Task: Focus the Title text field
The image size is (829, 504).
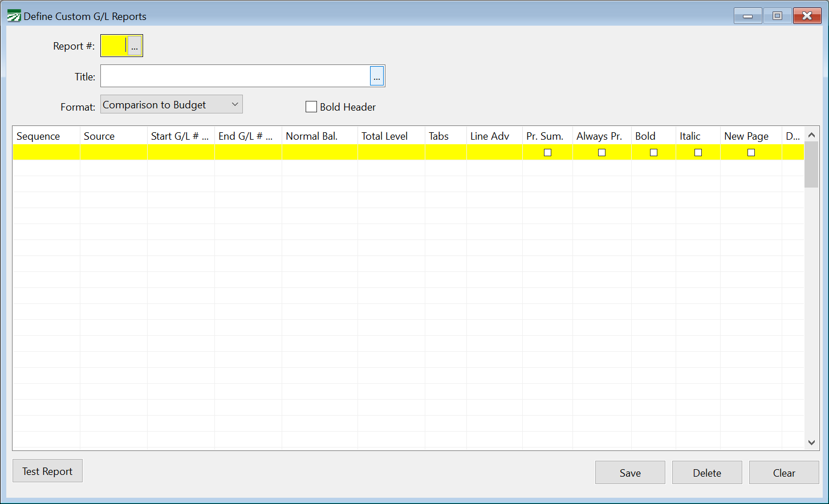Action: (x=235, y=76)
